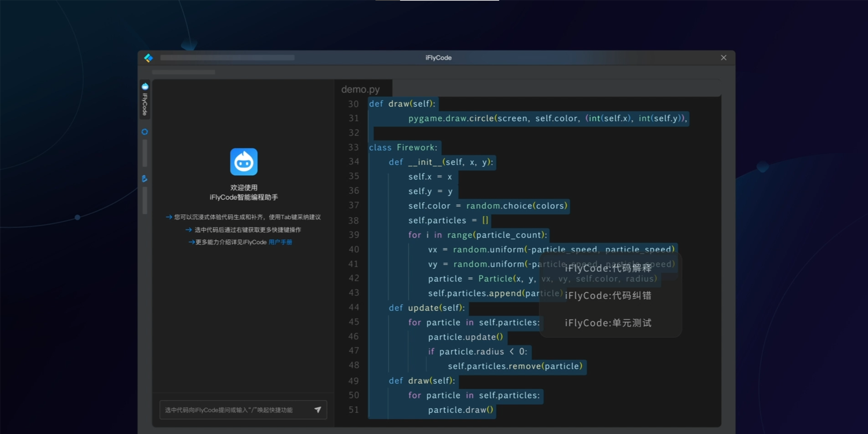The width and height of the screenshot is (868, 434).
Task: Choose iFlyCode:代码纠错 from context menu
Action: point(608,295)
